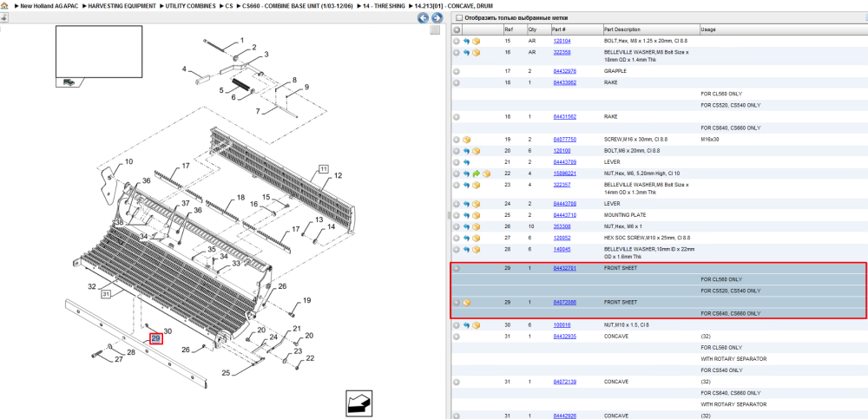Select NUT,M10 x 1.5, Cl 8 description
This screenshot has height=419, width=868.
(x=628, y=325)
